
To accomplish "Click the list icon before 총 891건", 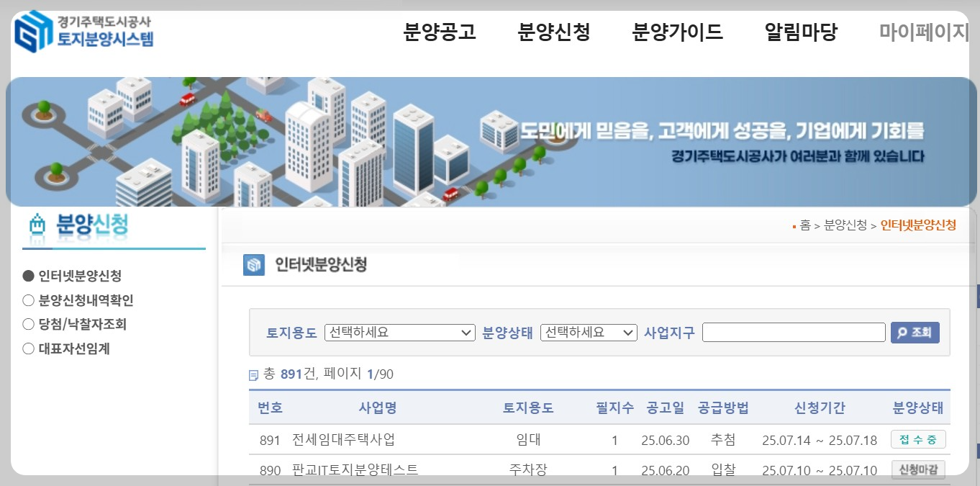I will click(253, 375).
